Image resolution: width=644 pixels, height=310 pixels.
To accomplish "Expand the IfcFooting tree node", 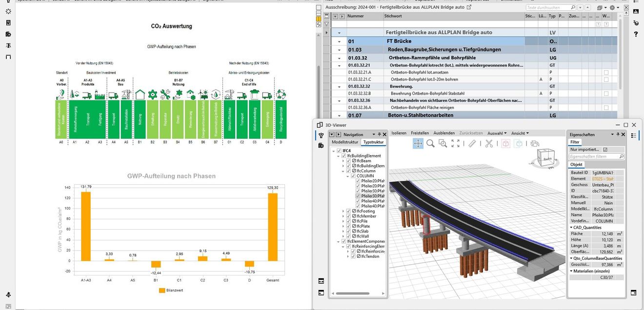I will tap(343, 211).
